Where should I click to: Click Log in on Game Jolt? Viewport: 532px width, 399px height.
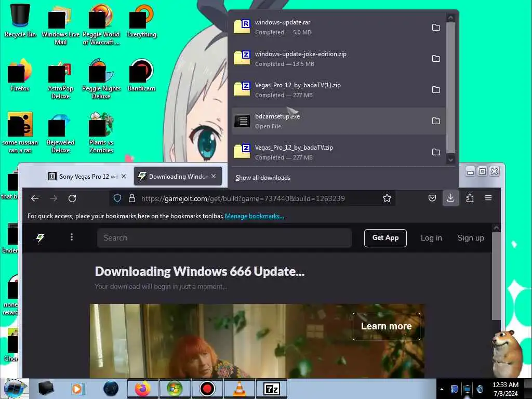pyautogui.click(x=431, y=238)
